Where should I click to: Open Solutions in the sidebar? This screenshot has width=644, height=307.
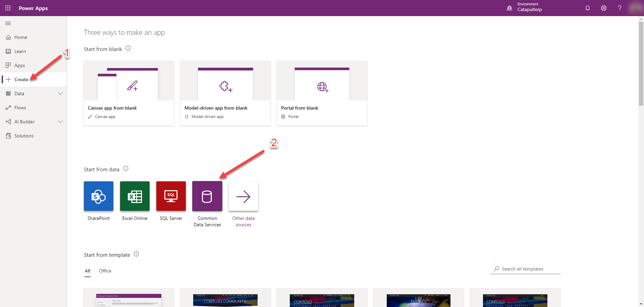(x=34, y=136)
